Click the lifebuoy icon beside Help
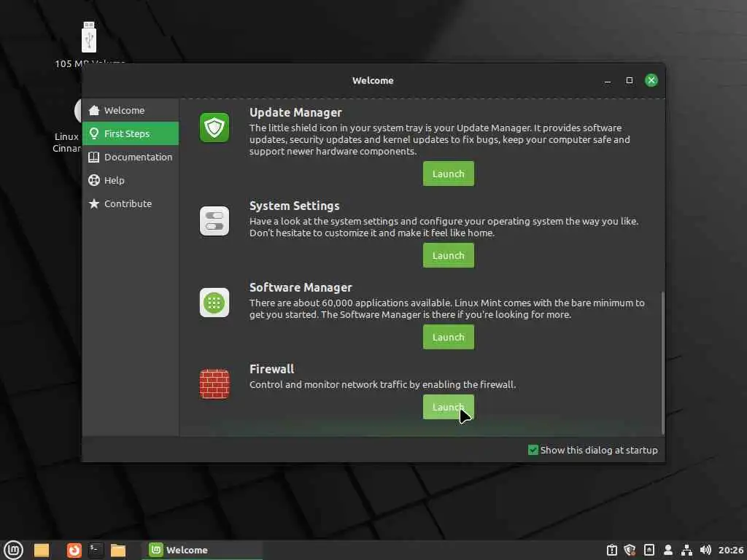The height and width of the screenshot is (560, 747). [x=94, y=181]
